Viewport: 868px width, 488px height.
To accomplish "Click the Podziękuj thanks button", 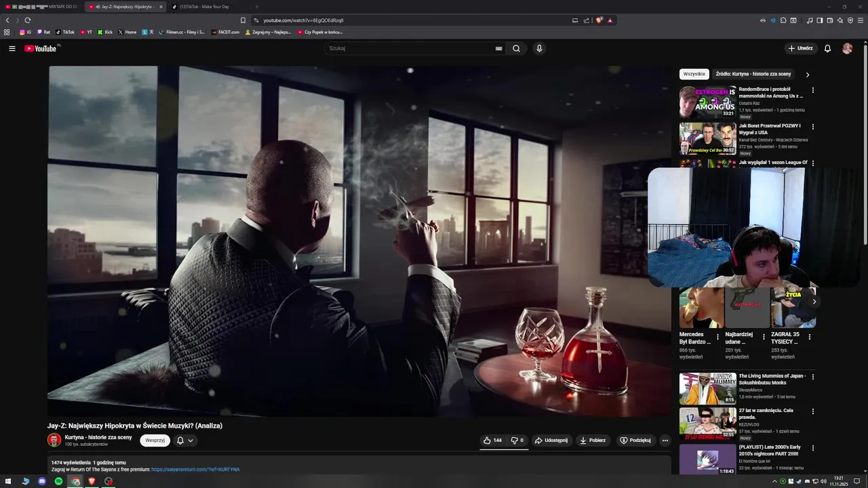I will [635, 441].
